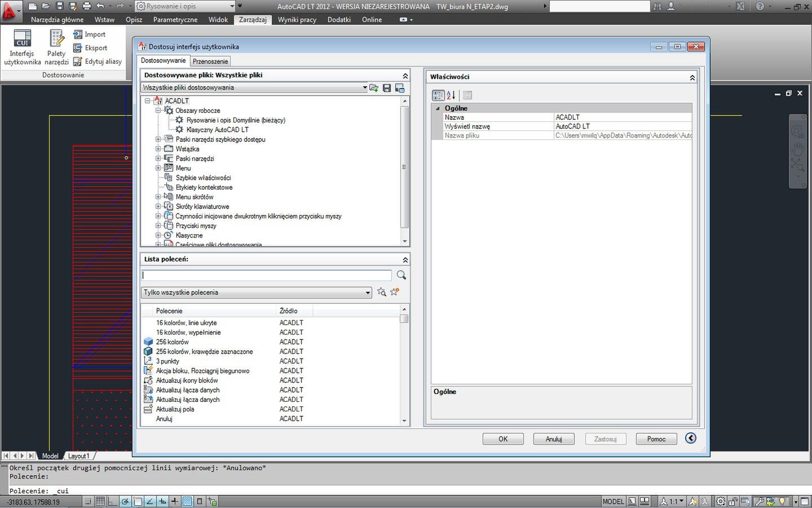This screenshot has width=812, height=508.
Task: Open the Widok ribbon tab
Action: tap(218, 20)
